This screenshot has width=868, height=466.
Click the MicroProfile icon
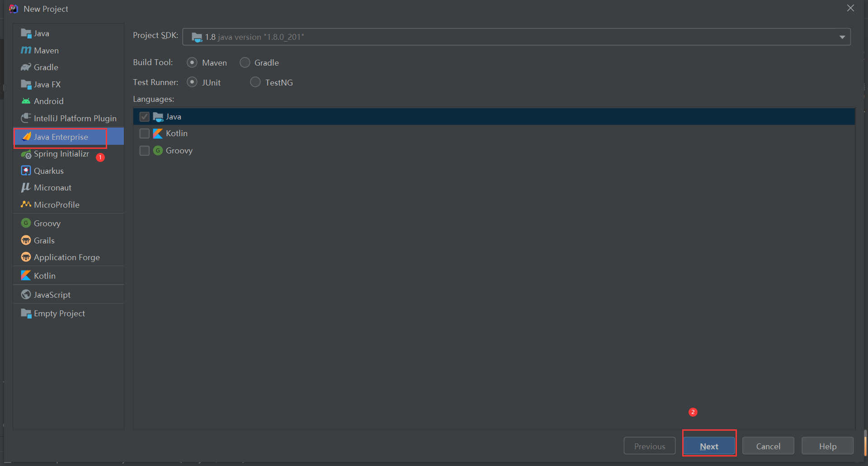pos(26,204)
